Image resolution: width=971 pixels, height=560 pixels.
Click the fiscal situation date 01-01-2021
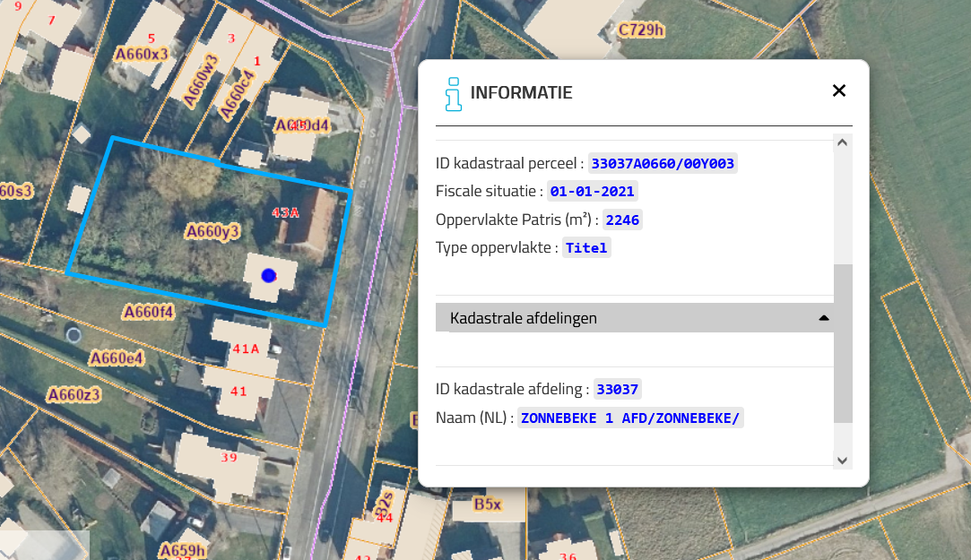[592, 191]
